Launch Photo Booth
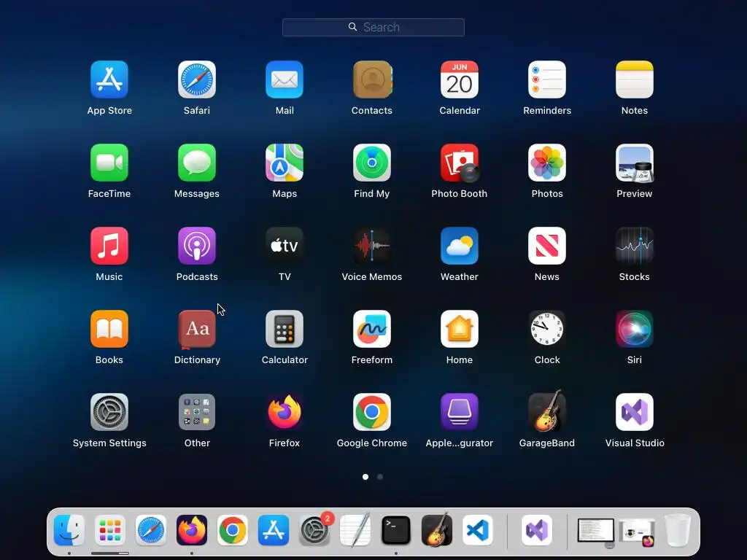 (x=460, y=163)
